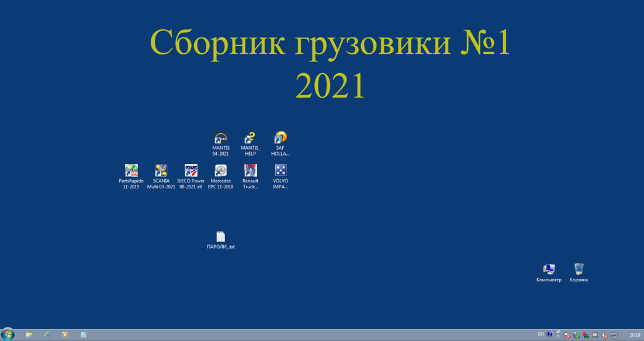
Task: Open Windows Media Player from taskbar
Action: click(65, 335)
